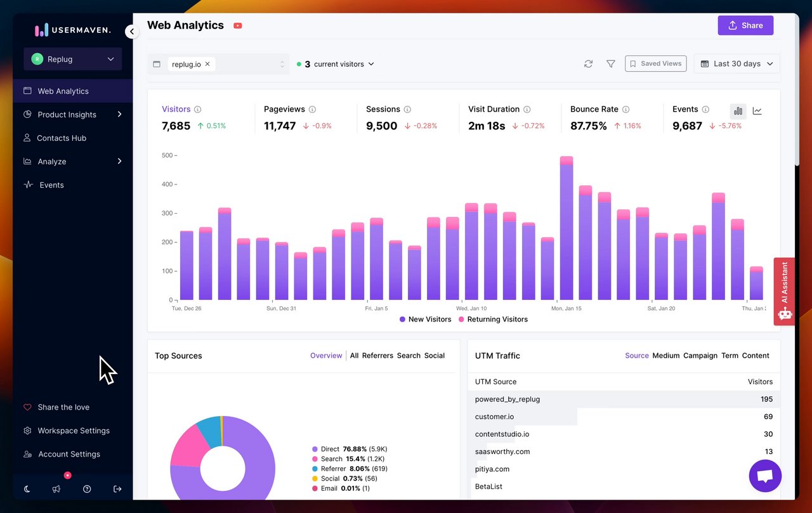Viewport: 812px width, 513px height.
Task: Select Top Sources Overview tab
Action: (326, 356)
